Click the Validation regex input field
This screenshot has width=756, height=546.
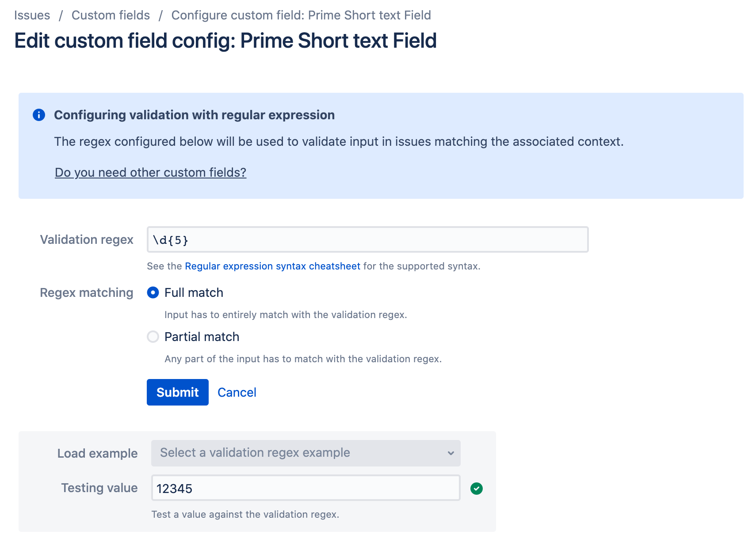[367, 239]
